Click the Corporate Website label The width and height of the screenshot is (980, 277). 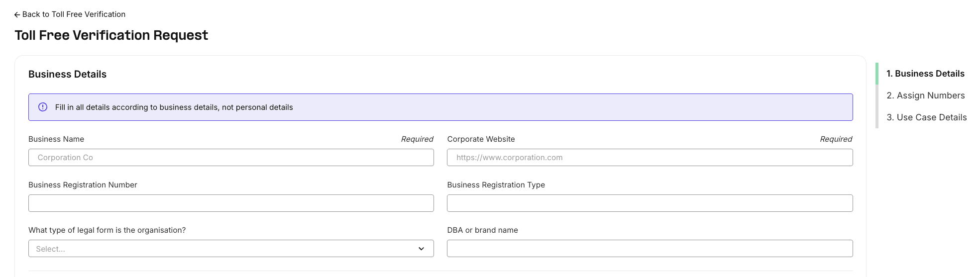click(481, 139)
